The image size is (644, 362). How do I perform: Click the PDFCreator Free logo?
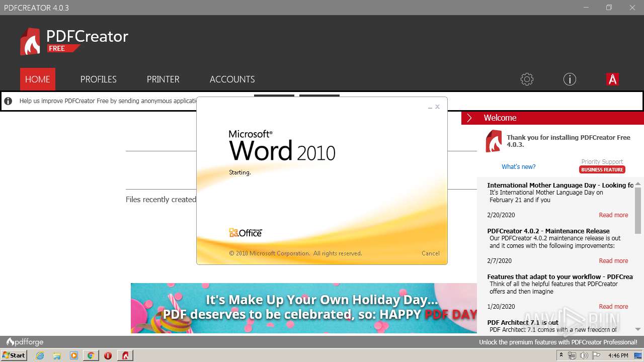point(74,41)
